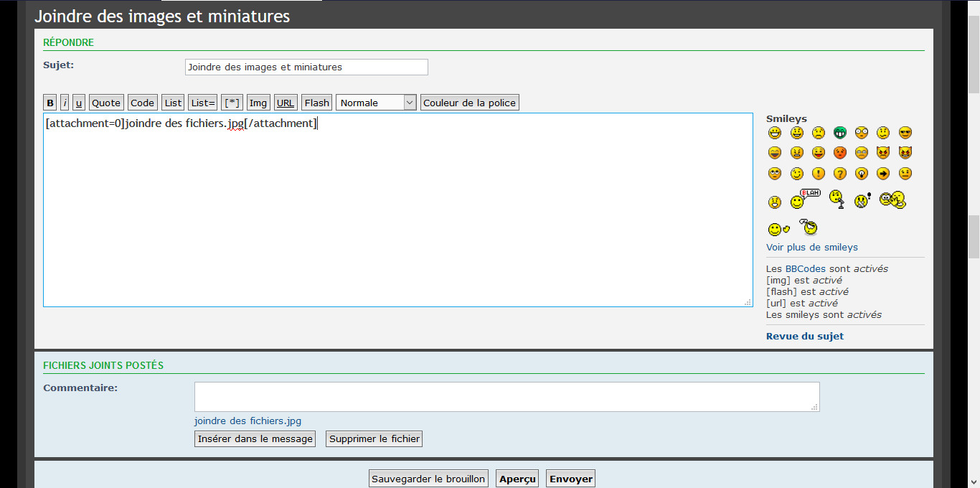Screen dimensions: 980x488
Task: Insert the two hugging smileys icon
Action: pyautogui.click(x=892, y=200)
